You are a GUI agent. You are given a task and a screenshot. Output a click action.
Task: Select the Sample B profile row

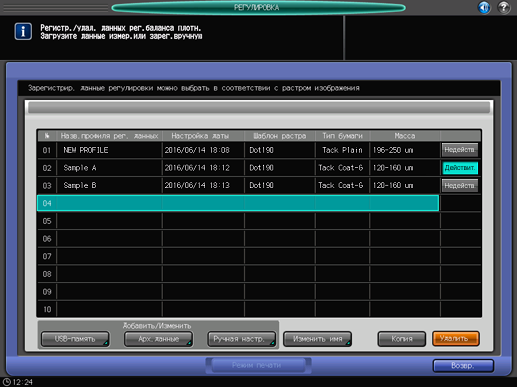pyautogui.click(x=238, y=185)
